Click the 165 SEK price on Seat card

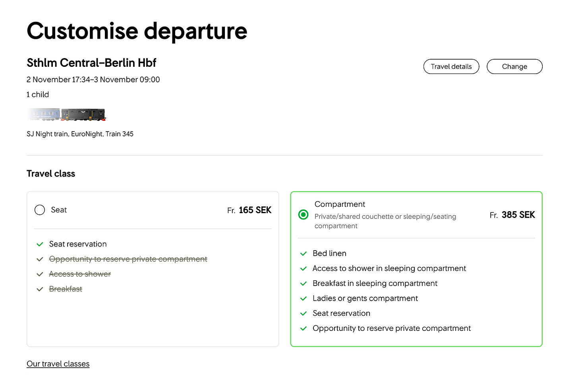[255, 210]
